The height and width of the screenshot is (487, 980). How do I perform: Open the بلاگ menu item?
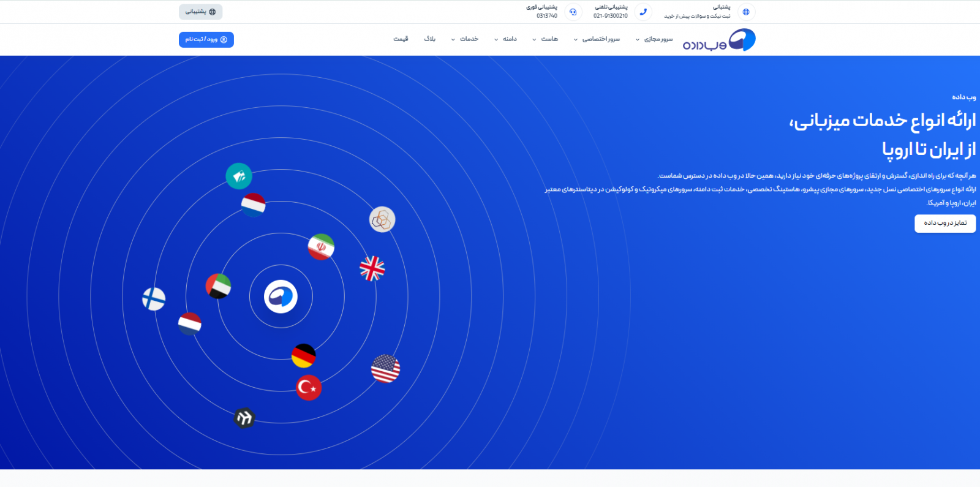tap(430, 39)
